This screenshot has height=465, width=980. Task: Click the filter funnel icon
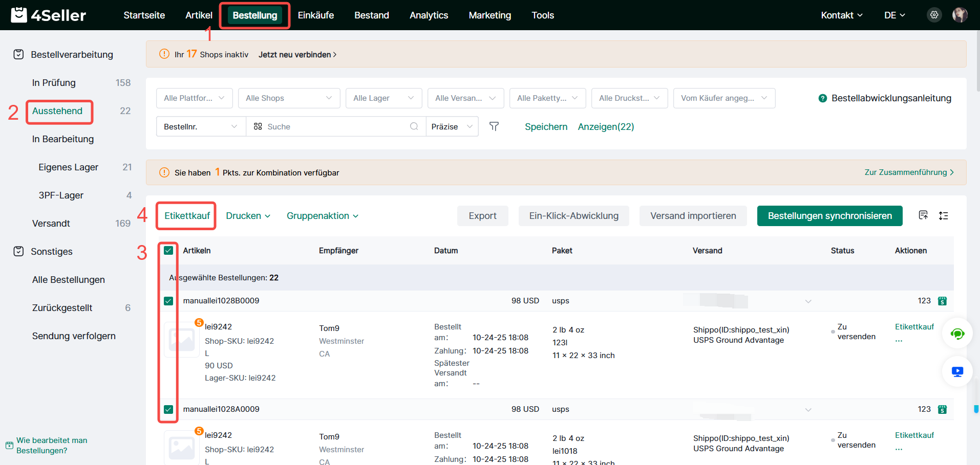(x=494, y=126)
